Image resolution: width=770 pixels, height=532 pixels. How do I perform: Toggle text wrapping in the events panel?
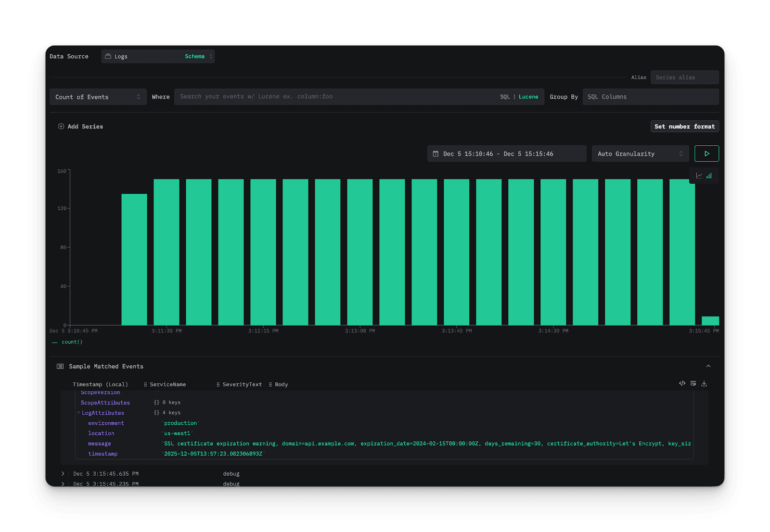click(693, 383)
